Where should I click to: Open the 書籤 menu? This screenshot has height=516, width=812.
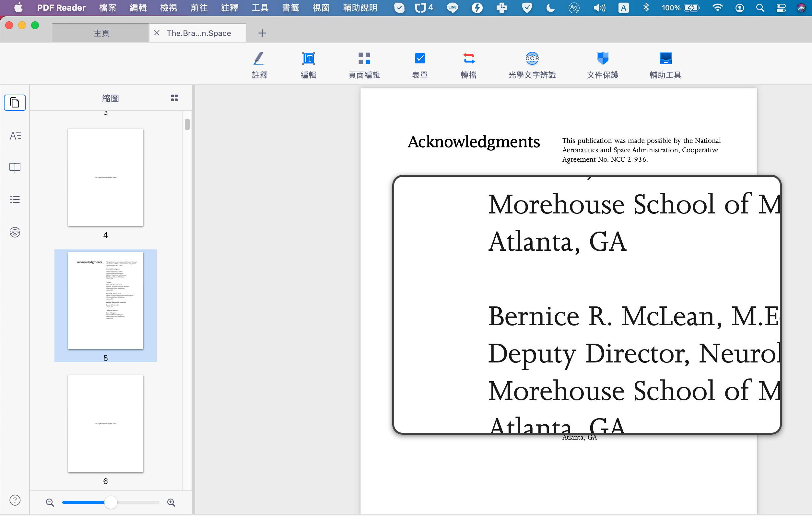290,8
